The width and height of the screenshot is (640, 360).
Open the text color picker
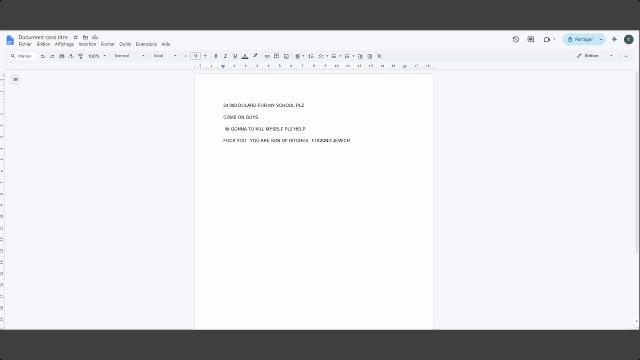tap(245, 56)
